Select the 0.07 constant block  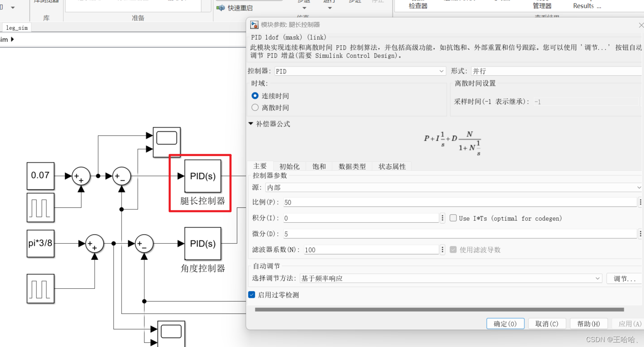tap(41, 176)
